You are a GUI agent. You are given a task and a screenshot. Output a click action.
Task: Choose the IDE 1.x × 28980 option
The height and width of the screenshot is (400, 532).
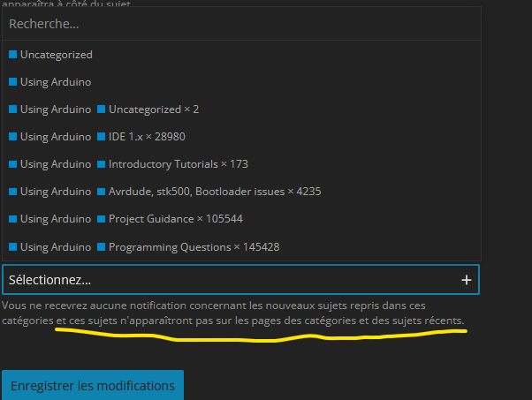tap(241, 137)
